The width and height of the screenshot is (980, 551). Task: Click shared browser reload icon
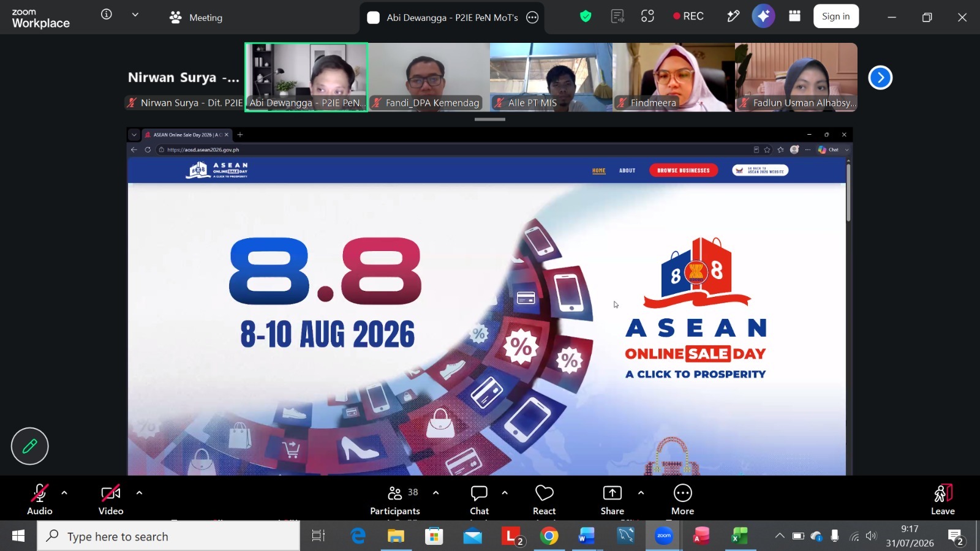click(148, 149)
